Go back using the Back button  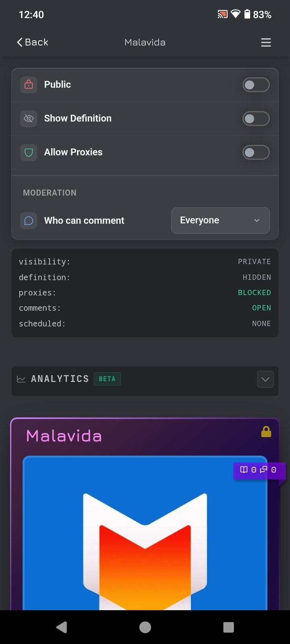coord(33,42)
